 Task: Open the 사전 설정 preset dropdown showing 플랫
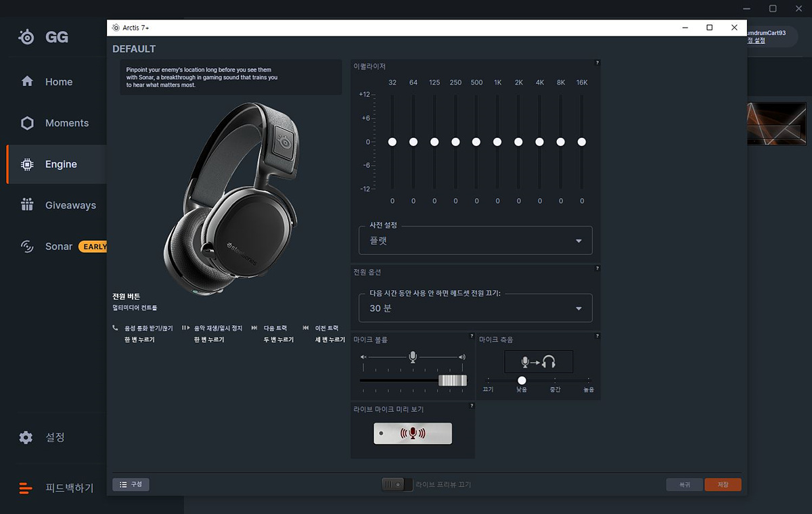(x=476, y=241)
